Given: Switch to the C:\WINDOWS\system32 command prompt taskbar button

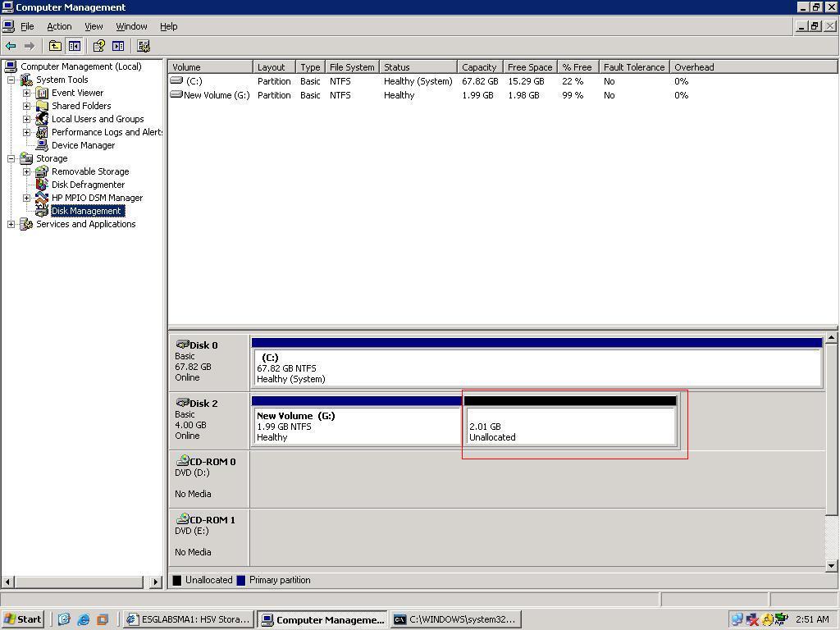Looking at the screenshot, I should (455, 620).
